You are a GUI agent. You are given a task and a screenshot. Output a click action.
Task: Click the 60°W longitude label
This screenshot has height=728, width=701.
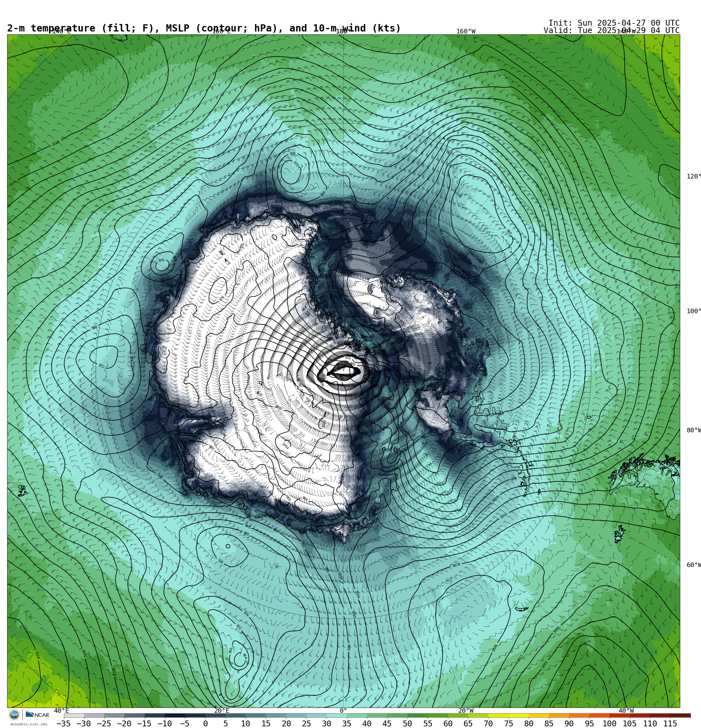pyautogui.click(x=694, y=565)
